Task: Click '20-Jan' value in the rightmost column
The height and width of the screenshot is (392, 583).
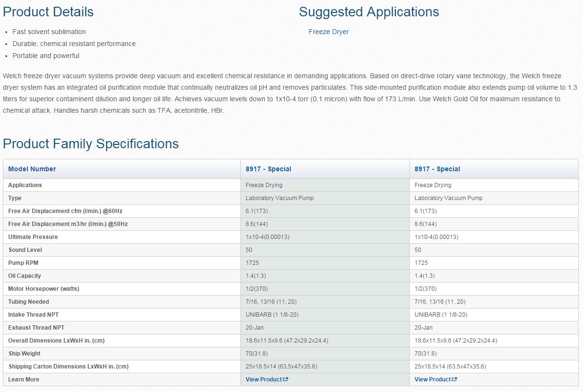Action: (424, 328)
